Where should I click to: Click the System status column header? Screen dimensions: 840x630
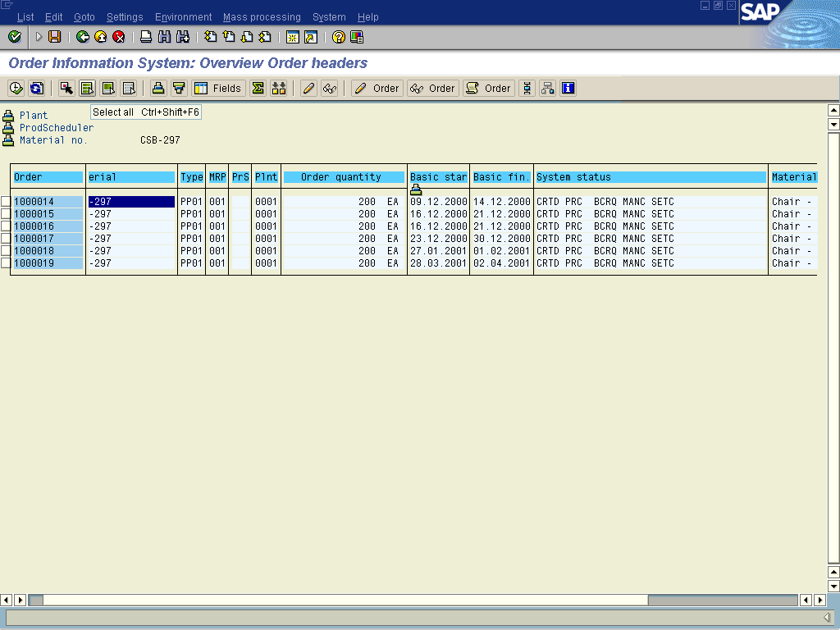click(x=651, y=177)
